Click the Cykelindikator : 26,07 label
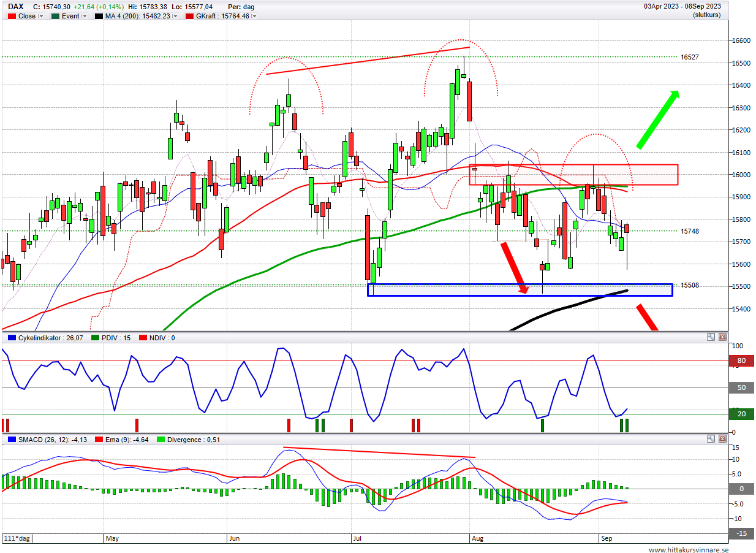Screen dimensions: 756x553 pyautogui.click(x=51, y=338)
